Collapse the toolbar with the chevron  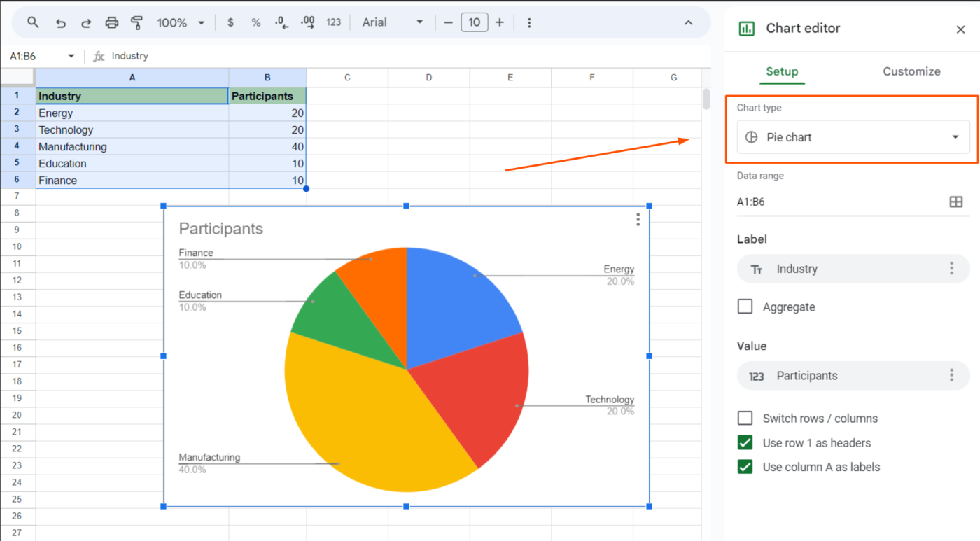click(x=688, y=23)
